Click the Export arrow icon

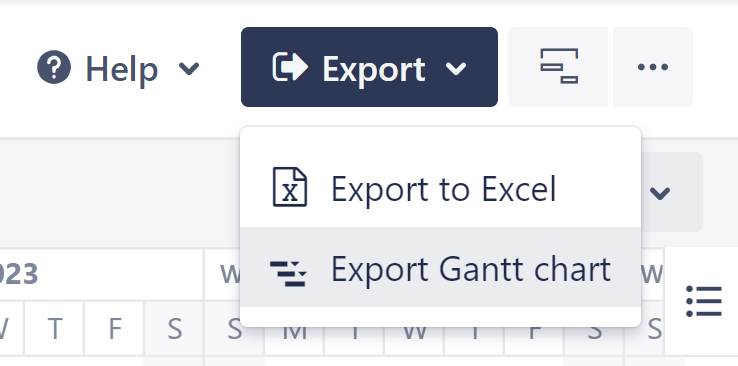click(290, 67)
